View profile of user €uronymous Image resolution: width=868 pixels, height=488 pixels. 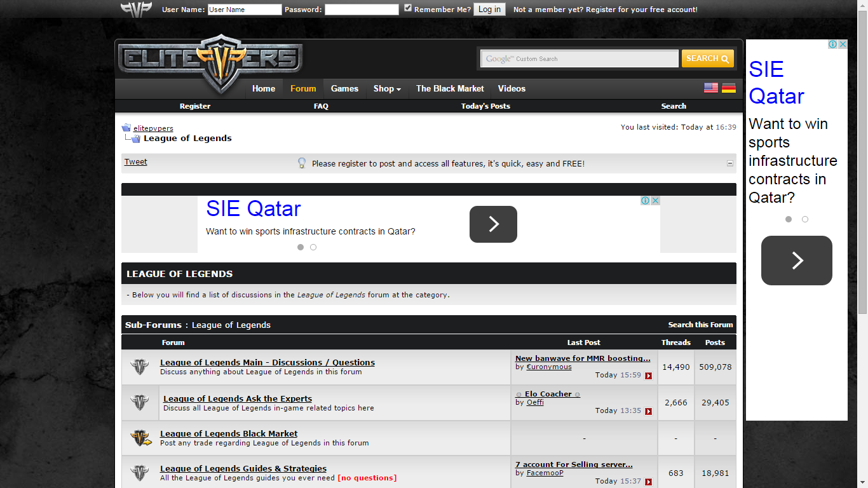click(x=549, y=367)
